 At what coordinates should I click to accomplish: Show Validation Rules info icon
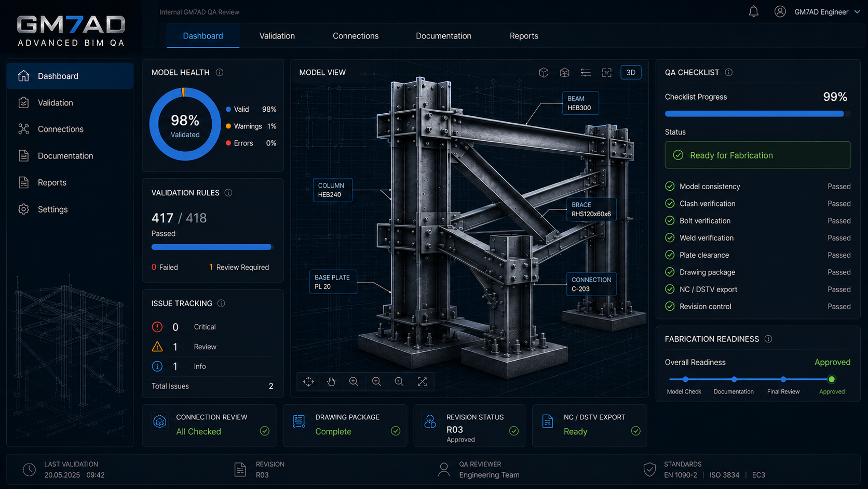tap(228, 193)
